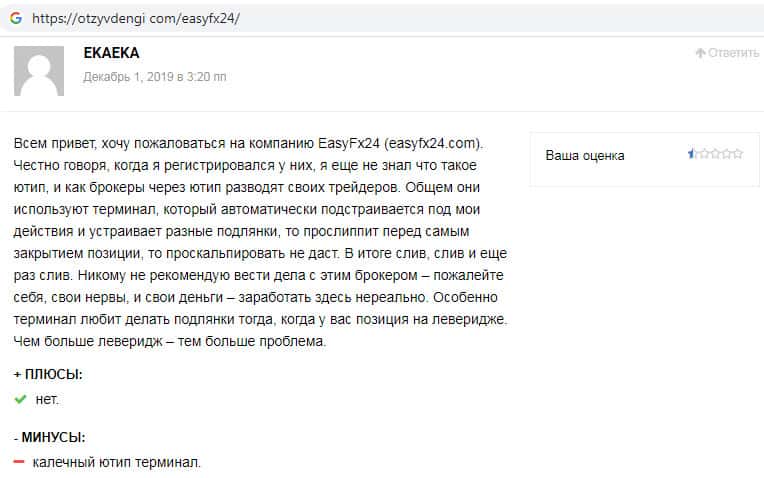This screenshot has height=478, width=764.
Task: Click the word нет under ПЛЮСЫ
Action: pos(47,399)
